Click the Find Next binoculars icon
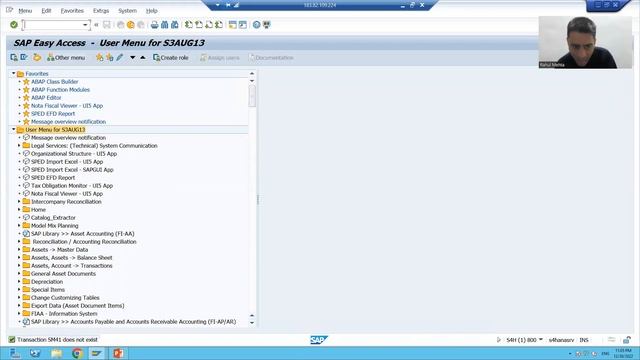The image size is (640, 360). (x=175, y=25)
